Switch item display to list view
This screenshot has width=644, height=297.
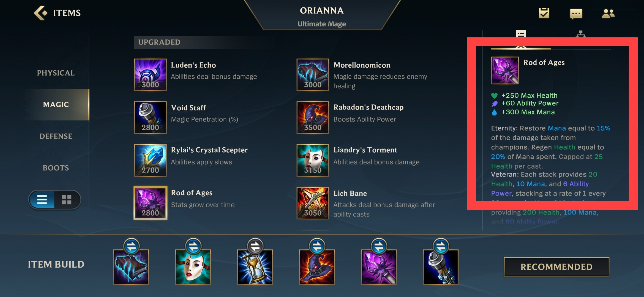pos(42,199)
